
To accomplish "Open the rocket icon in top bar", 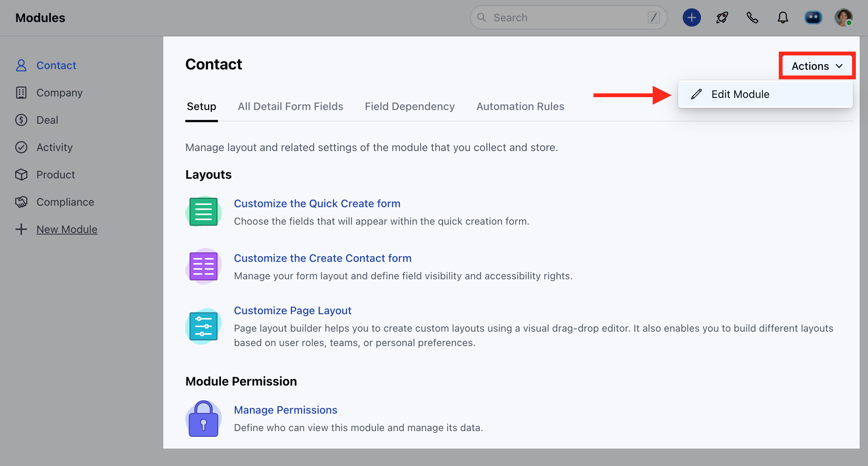I will coord(722,17).
